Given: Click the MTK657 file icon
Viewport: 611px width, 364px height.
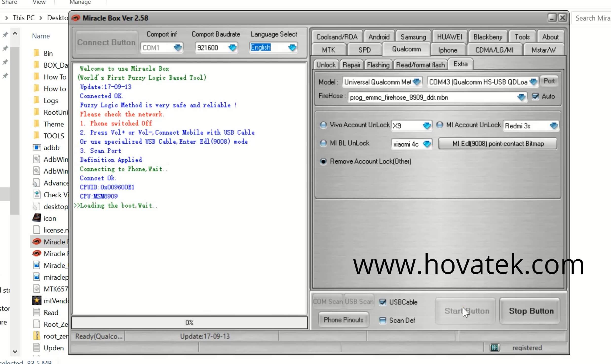Looking at the screenshot, I should point(37,289).
